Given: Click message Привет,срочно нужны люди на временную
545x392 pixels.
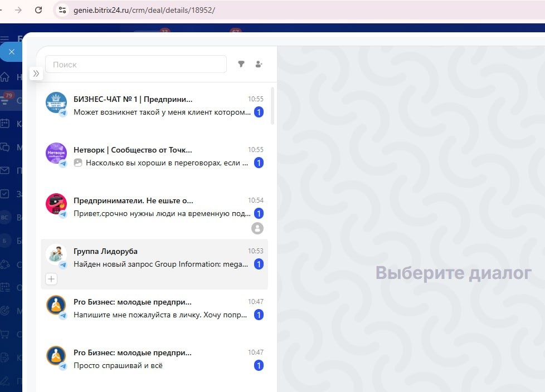Looking at the screenshot, I should pyautogui.click(x=162, y=213).
